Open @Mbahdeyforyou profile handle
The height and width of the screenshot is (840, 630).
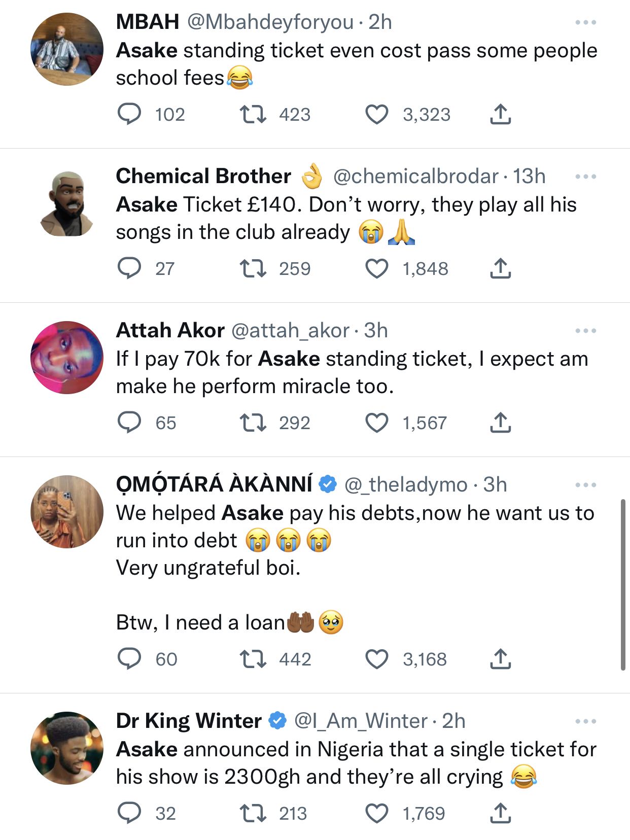[x=270, y=22]
